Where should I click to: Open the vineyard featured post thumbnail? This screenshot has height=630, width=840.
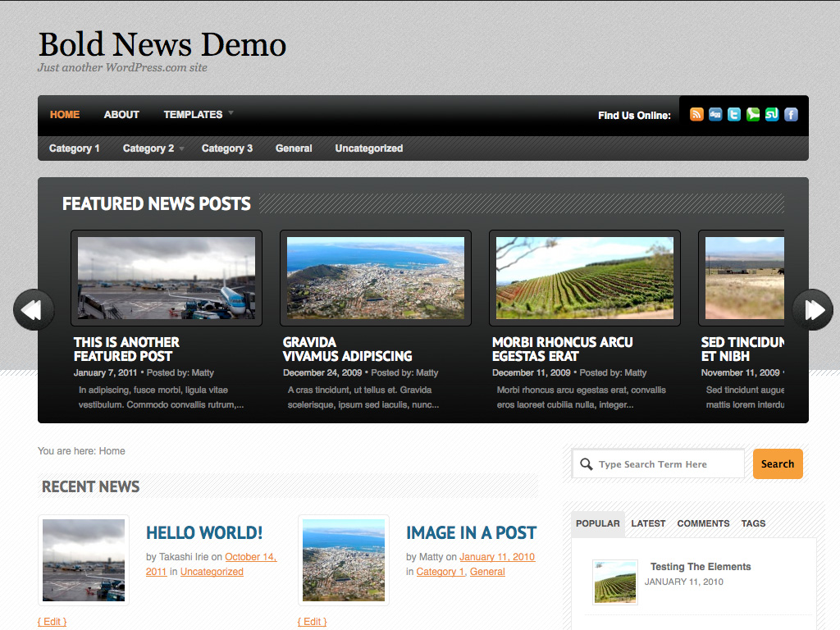(585, 278)
